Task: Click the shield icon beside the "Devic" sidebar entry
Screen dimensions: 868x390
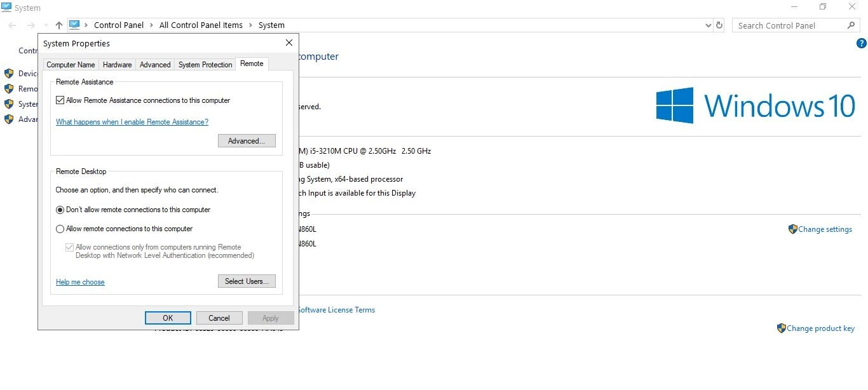Action: pos(9,74)
